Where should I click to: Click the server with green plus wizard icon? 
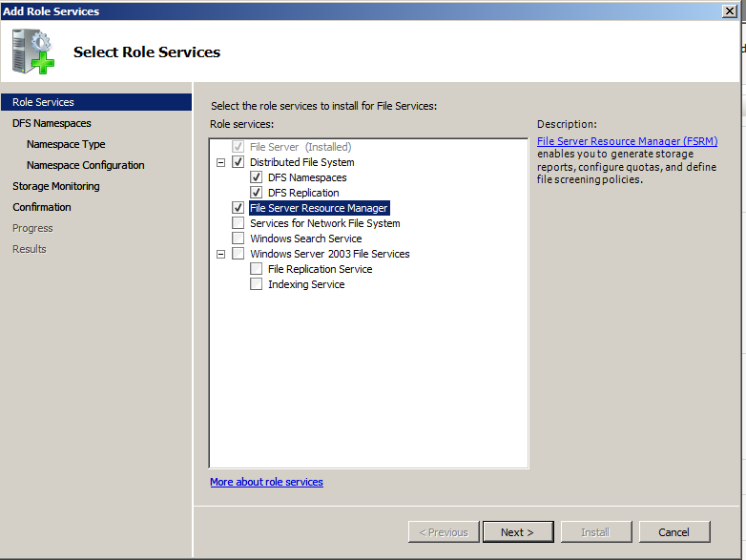pyautogui.click(x=33, y=52)
